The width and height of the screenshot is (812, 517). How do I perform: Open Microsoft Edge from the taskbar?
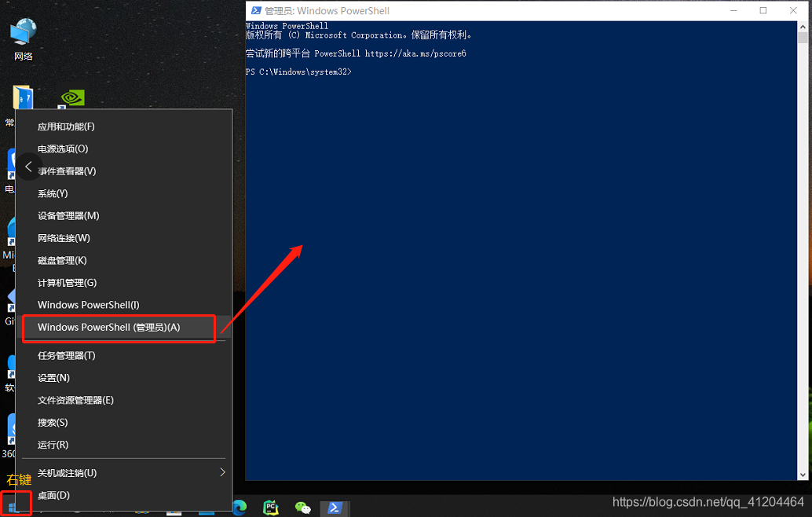click(x=240, y=507)
